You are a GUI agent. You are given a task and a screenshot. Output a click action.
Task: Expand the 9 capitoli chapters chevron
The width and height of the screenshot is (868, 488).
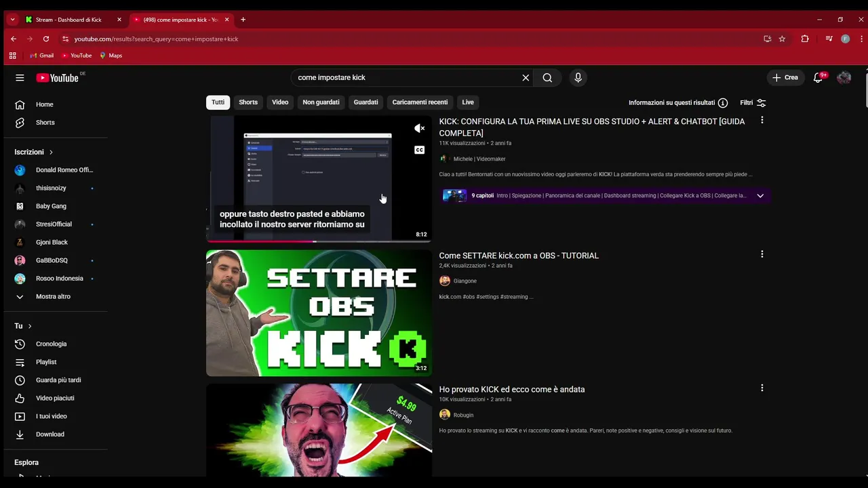click(x=760, y=196)
